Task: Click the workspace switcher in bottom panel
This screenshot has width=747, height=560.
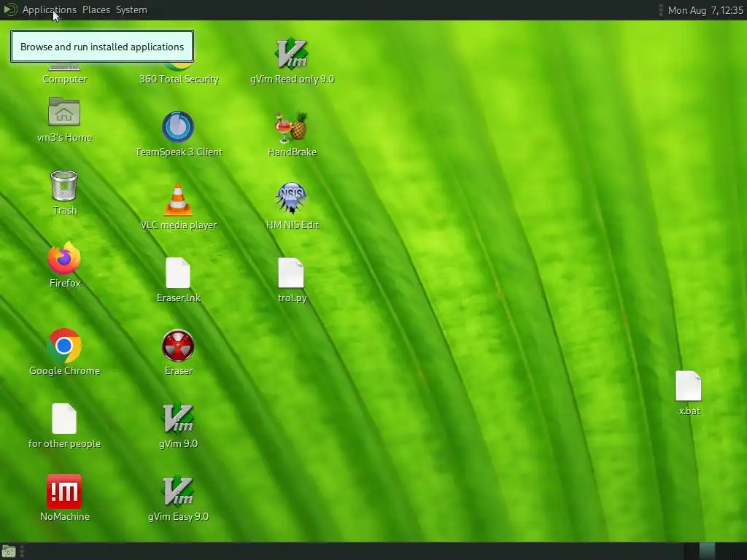Action: pyautogui.click(x=715, y=551)
